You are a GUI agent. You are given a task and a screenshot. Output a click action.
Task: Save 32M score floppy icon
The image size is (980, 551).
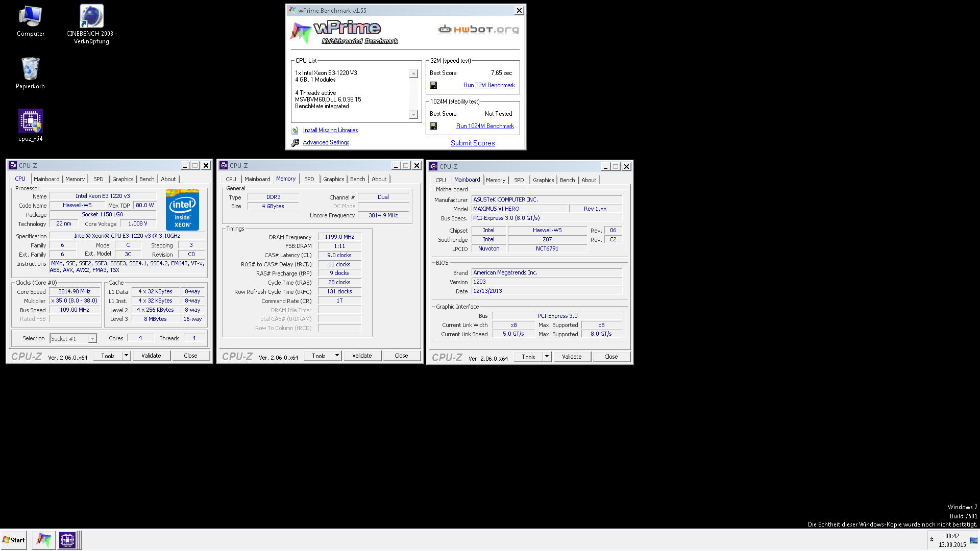(x=433, y=85)
